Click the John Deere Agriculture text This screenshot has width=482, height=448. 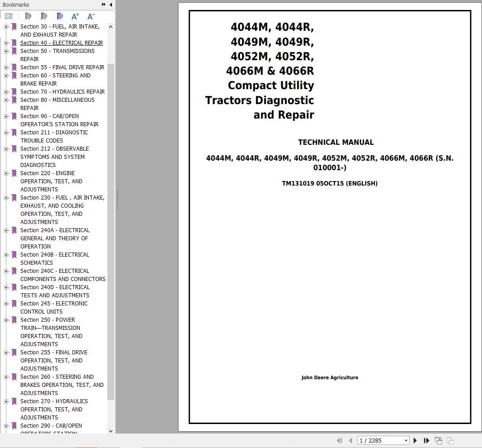pyautogui.click(x=329, y=377)
